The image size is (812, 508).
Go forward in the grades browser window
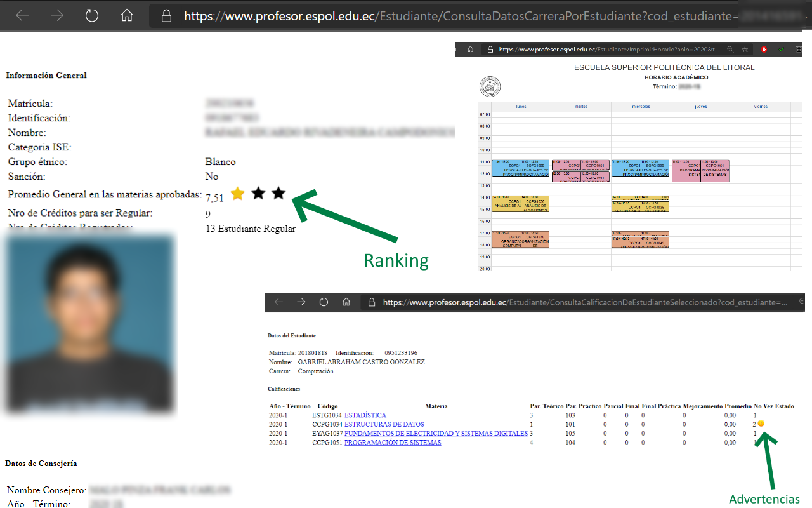click(x=301, y=302)
